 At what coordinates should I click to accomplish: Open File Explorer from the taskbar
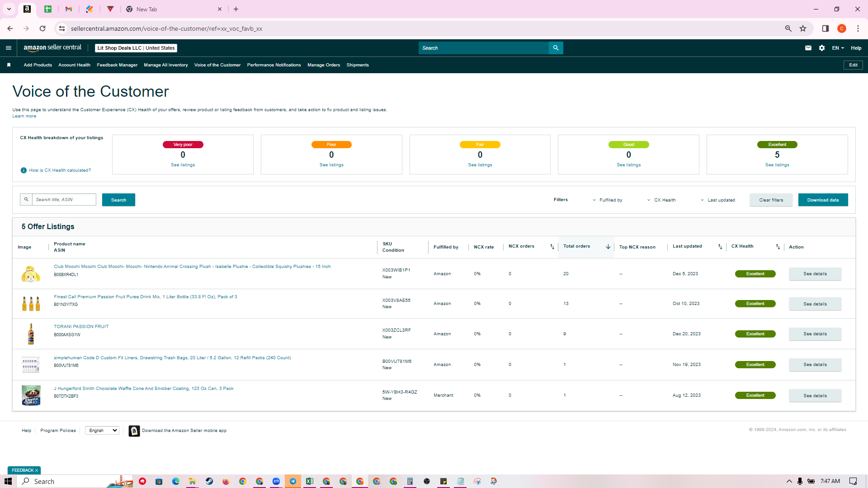pos(192,481)
